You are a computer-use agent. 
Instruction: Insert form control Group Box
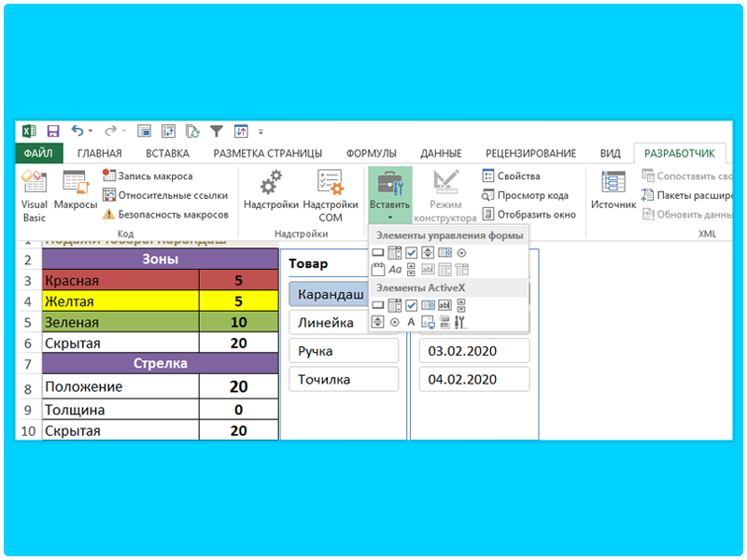[x=378, y=270]
